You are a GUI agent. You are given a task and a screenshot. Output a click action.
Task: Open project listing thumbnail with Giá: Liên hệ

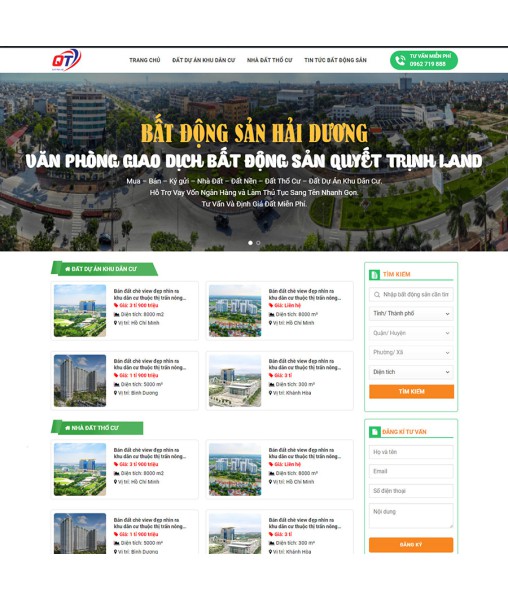[235, 311]
